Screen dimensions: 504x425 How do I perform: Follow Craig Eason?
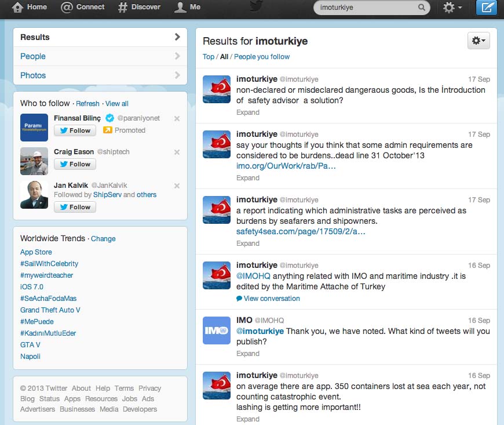(75, 164)
